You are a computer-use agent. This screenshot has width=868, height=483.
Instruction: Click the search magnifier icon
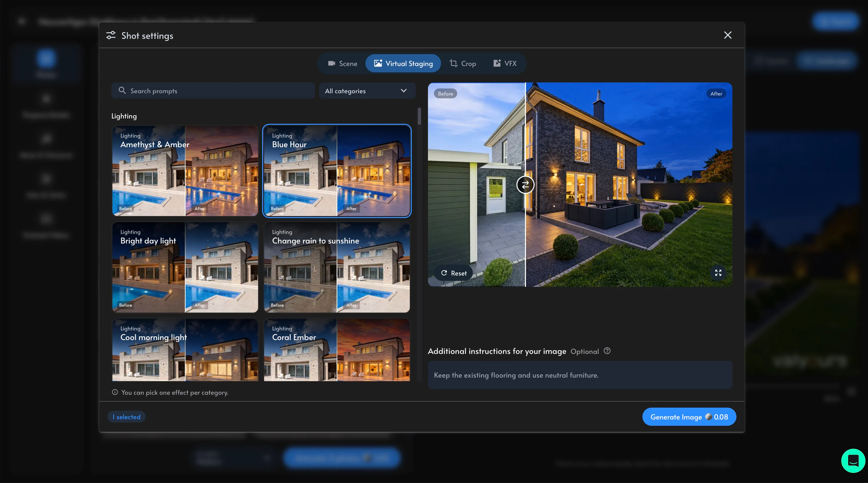122,90
